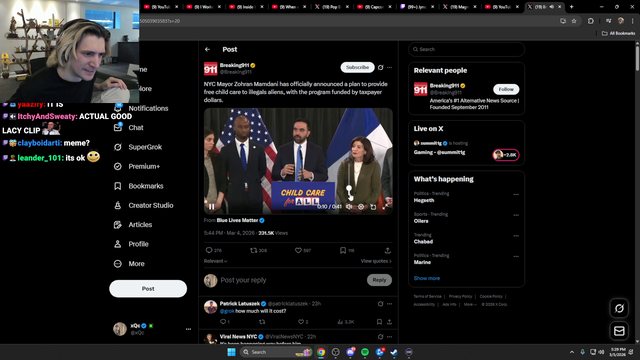Screen dimensions: 640x360
Task: Bookmark Patrick Latuszek's reply
Action: pyautogui.click(x=379, y=322)
